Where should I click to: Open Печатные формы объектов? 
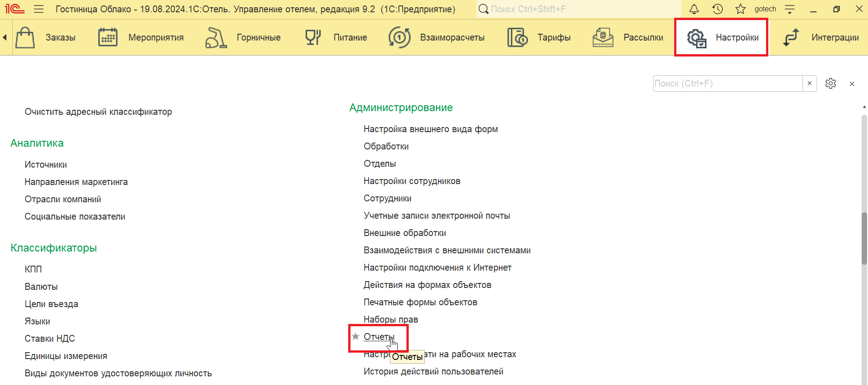421,302
